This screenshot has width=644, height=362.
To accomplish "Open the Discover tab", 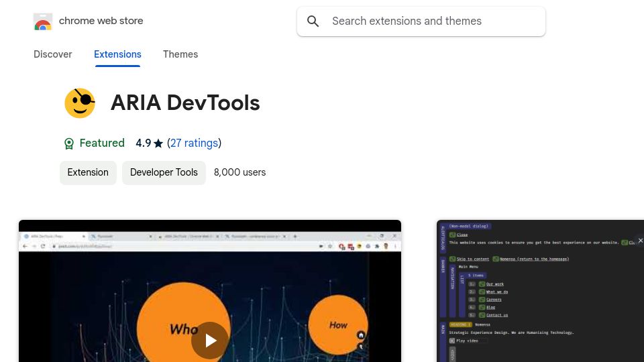I will pos(52,54).
